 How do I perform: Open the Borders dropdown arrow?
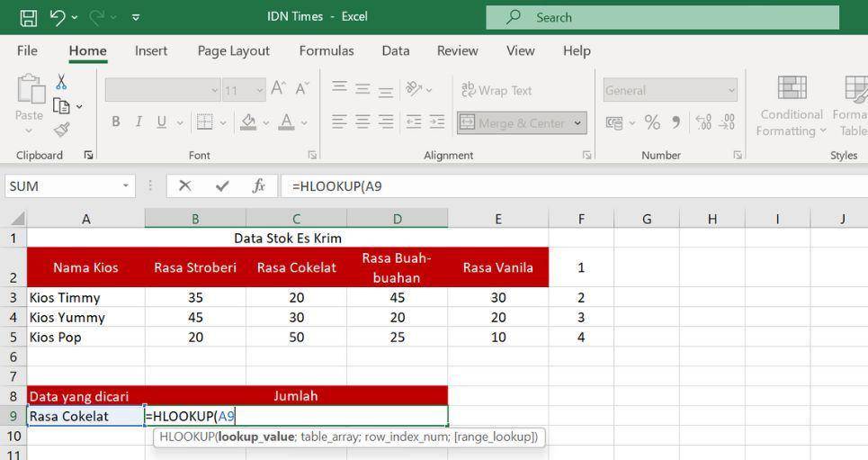pos(223,123)
